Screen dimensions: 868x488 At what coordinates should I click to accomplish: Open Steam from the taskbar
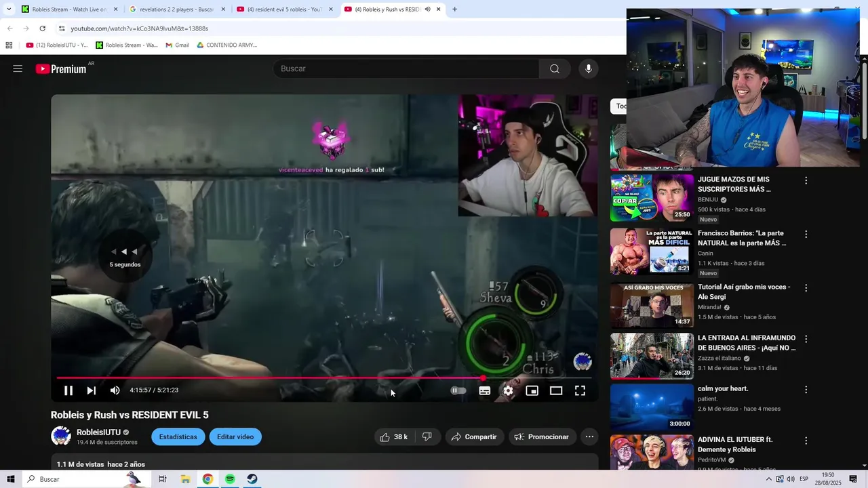pyautogui.click(x=252, y=479)
